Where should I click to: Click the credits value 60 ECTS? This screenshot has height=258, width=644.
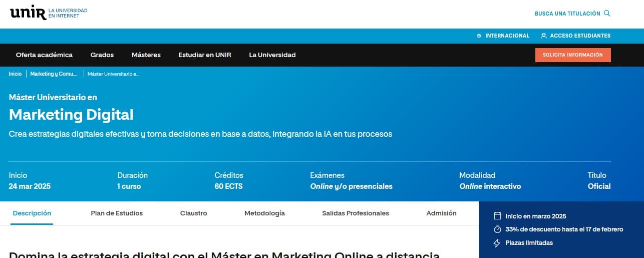pyautogui.click(x=228, y=186)
